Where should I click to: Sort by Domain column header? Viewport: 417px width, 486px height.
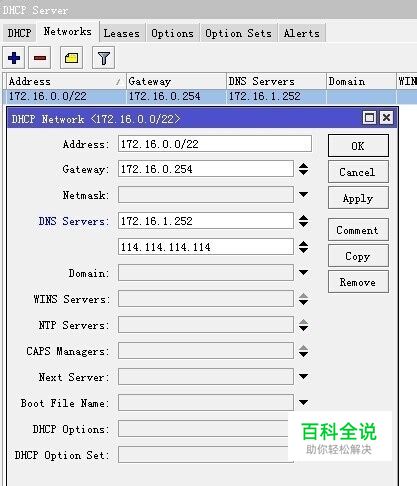coord(361,81)
